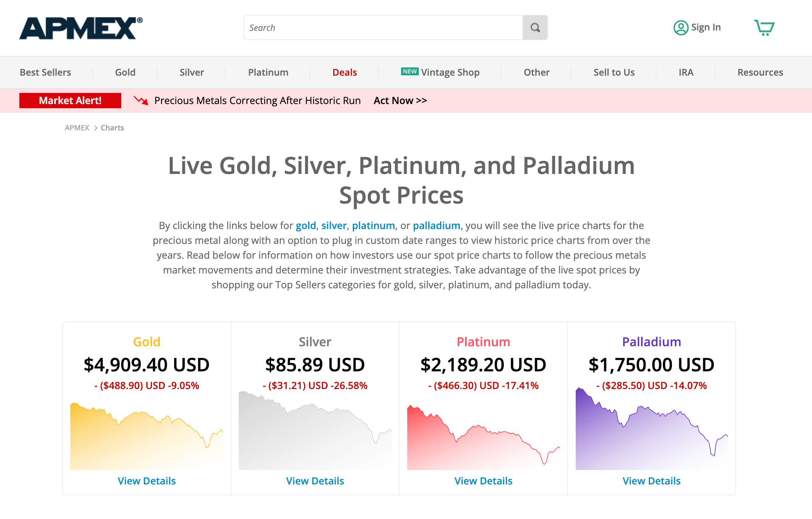Type in the Search input field
The width and height of the screenshot is (812, 519).
coord(383,28)
